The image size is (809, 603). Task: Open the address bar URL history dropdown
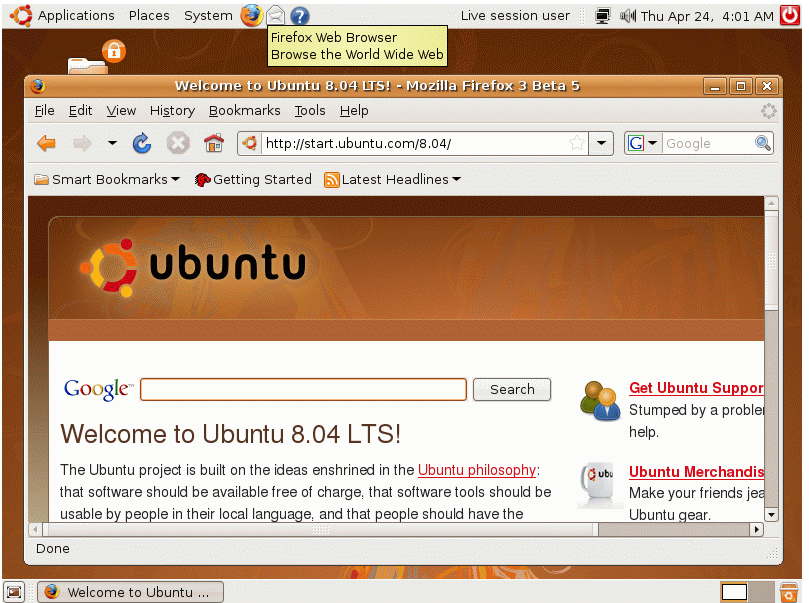(x=601, y=143)
